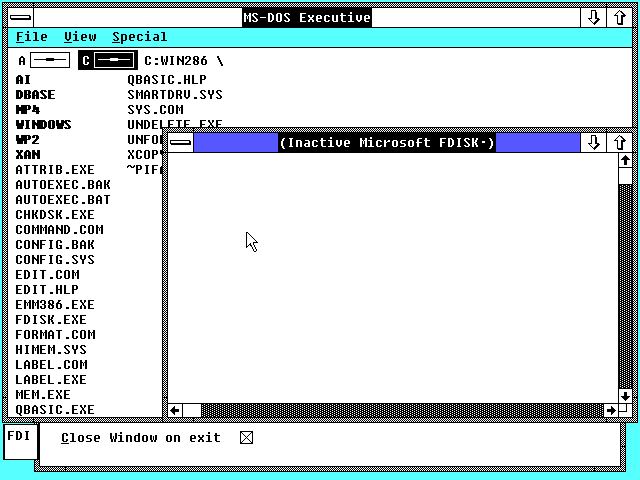Select the DBASE directory
This screenshot has width=640, height=480.
[x=35, y=95]
